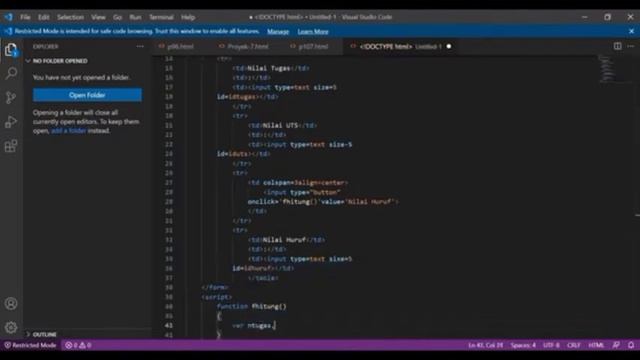Expand the NO FOLDER OPENED section

coord(60,61)
